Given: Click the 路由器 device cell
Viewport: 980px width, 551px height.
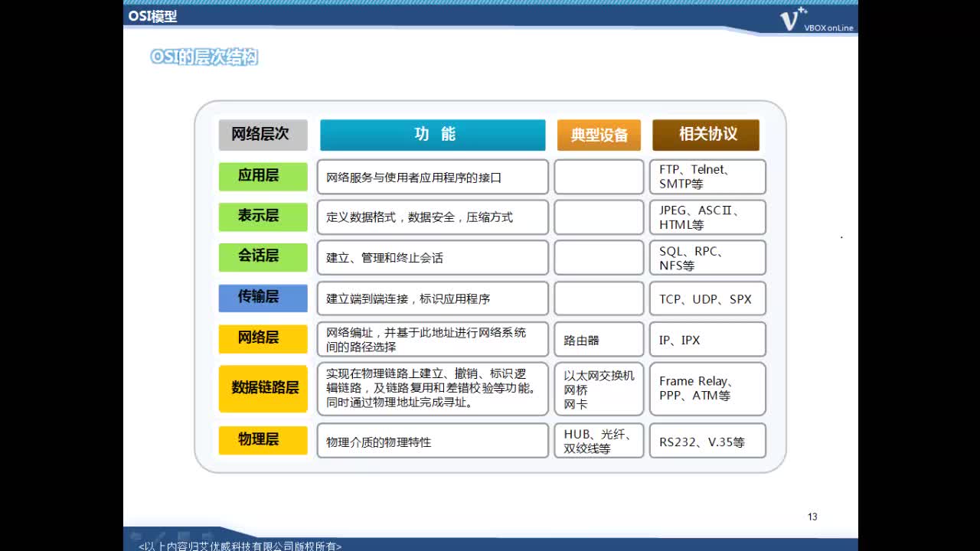Looking at the screenshot, I should point(599,339).
